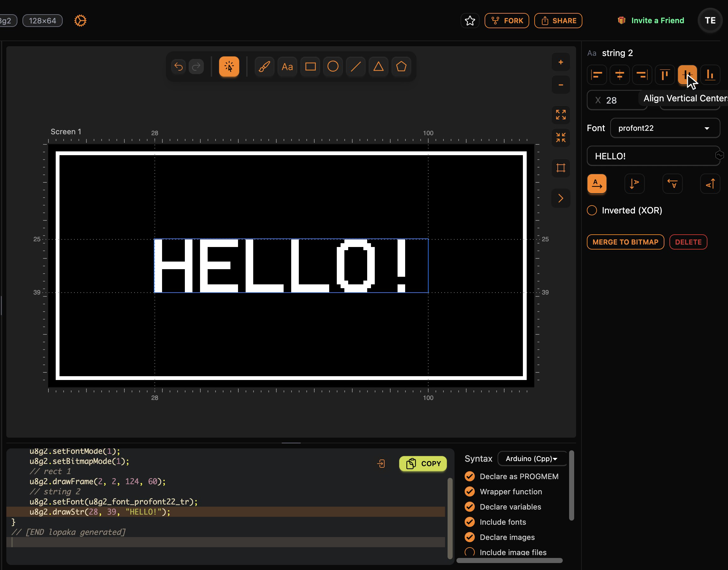Select the line drawing tool
728x570 pixels.
pos(355,67)
